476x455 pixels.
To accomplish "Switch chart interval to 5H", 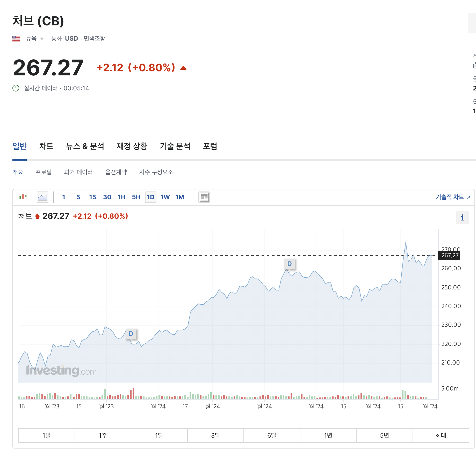I will 136,197.
